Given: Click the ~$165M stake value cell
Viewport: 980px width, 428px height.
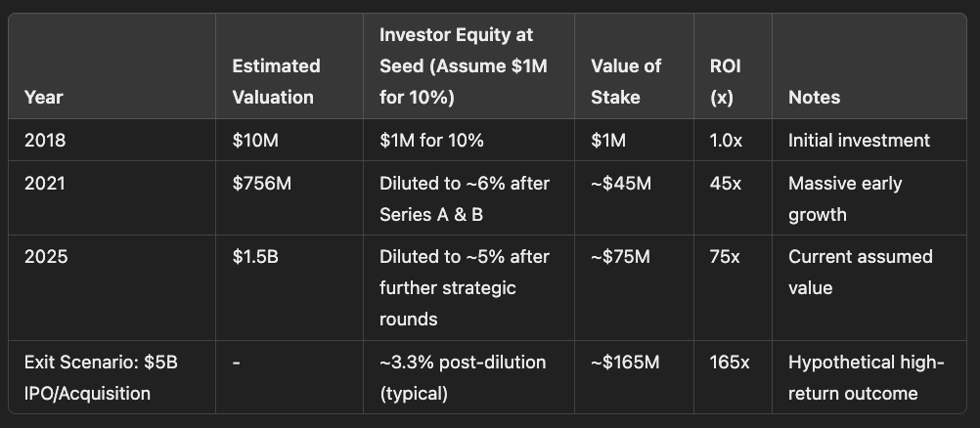Looking at the screenshot, I should [625, 363].
